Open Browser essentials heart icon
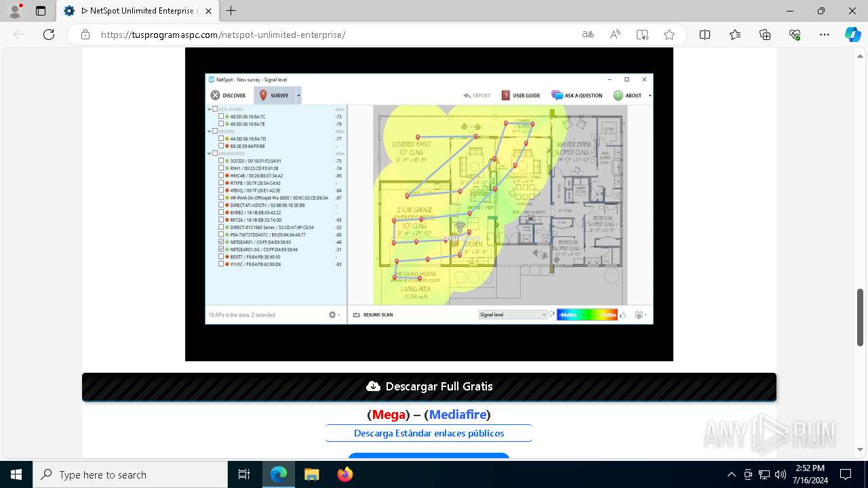This screenshot has width=868, height=488. point(795,35)
